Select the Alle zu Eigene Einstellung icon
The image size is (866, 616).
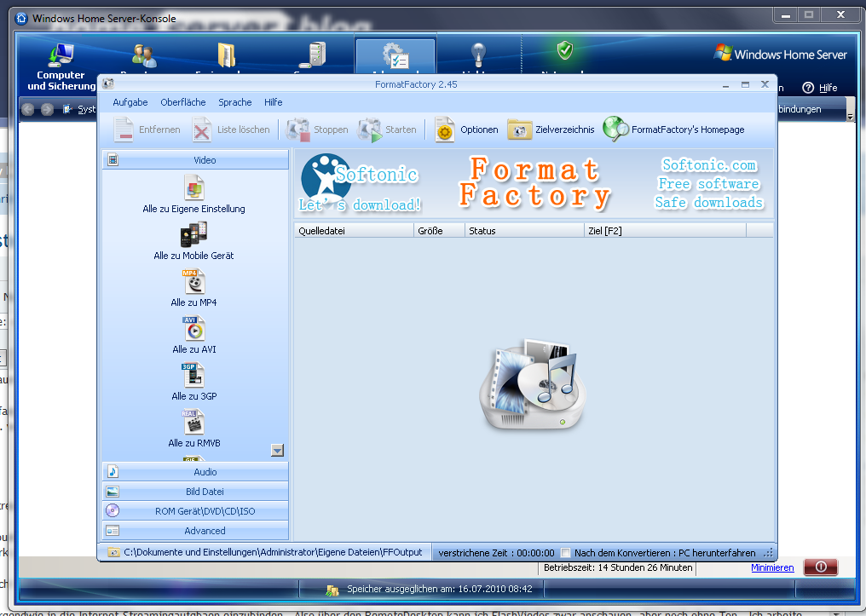pyautogui.click(x=193, y=187)
